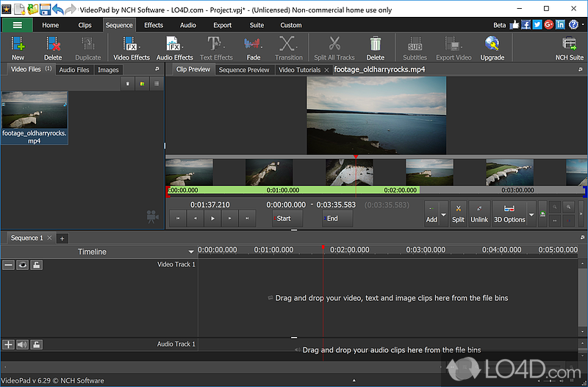Open NCH Suite from the toolbar
The image size is (588, 387).
(569, 48)
